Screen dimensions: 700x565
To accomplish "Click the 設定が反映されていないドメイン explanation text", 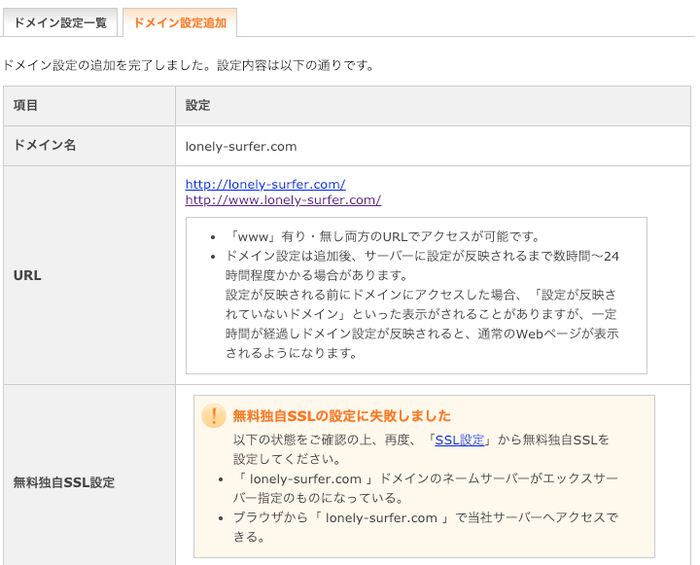I will pyautogui.click(x=422, y=324).
